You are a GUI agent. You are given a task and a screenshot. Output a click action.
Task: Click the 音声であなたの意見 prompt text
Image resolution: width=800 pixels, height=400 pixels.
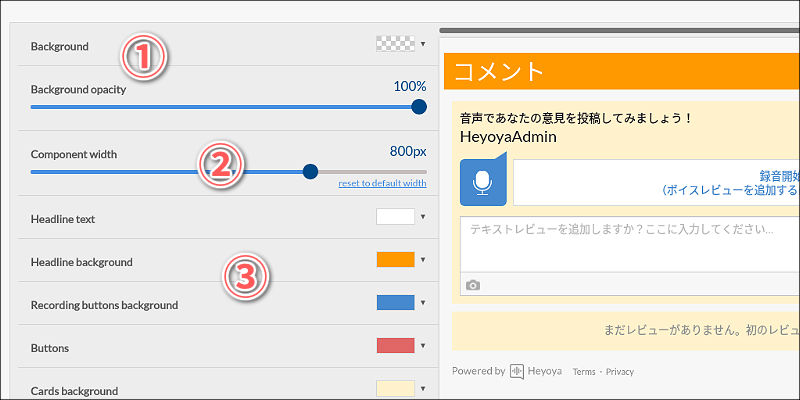tap(576, 119)
